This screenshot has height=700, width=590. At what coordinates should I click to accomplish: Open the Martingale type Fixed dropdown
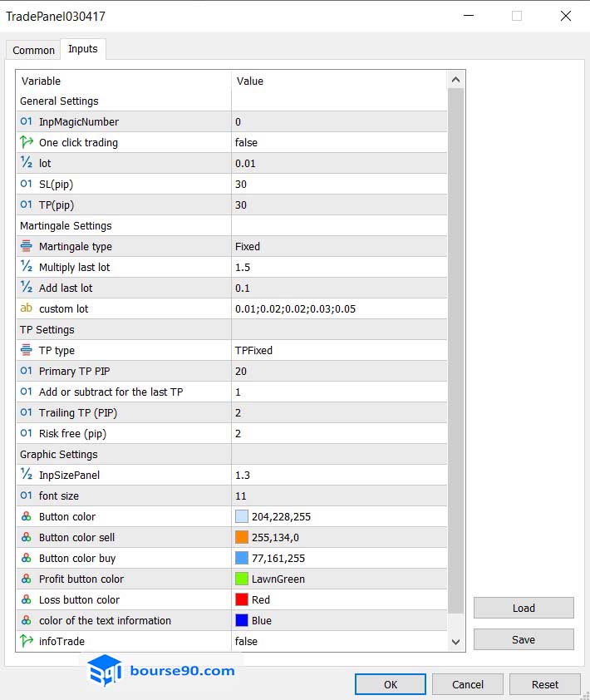338,247
